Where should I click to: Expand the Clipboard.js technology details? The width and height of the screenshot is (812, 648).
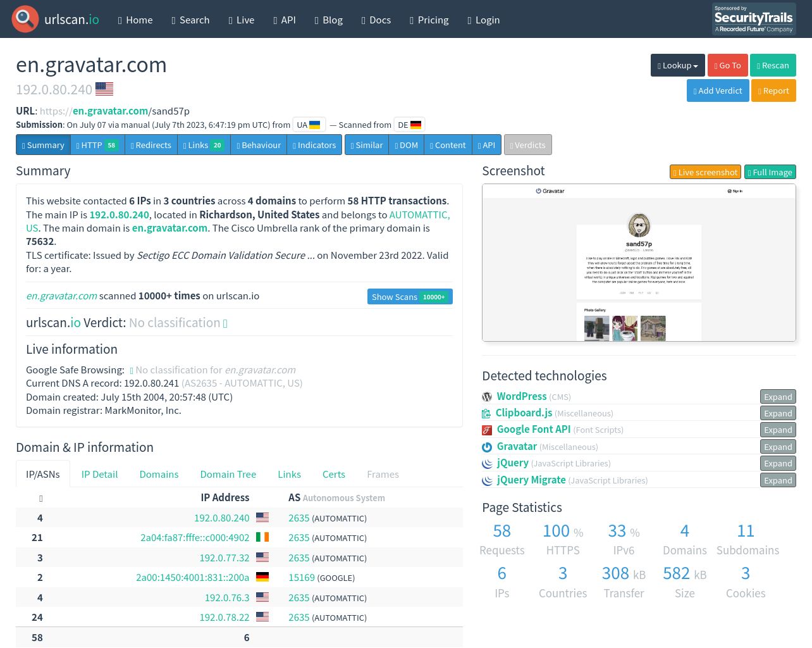pyautogui.click(x=778, y=413)
